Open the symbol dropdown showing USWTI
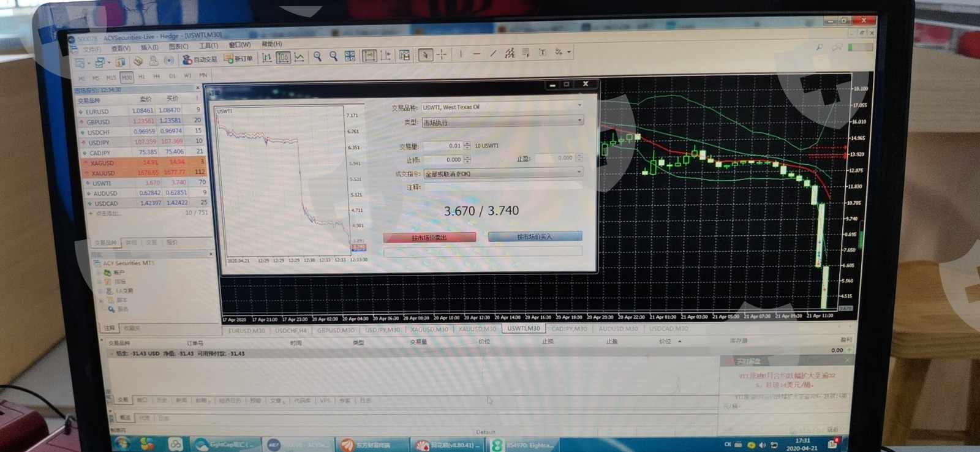This screenshot has width=980, height=452. pos(502,107)
